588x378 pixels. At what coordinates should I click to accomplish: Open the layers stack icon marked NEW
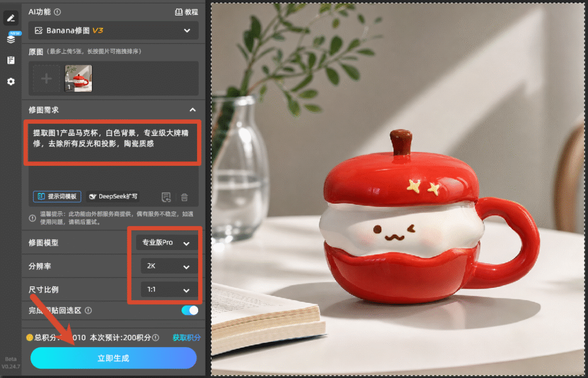11,38
